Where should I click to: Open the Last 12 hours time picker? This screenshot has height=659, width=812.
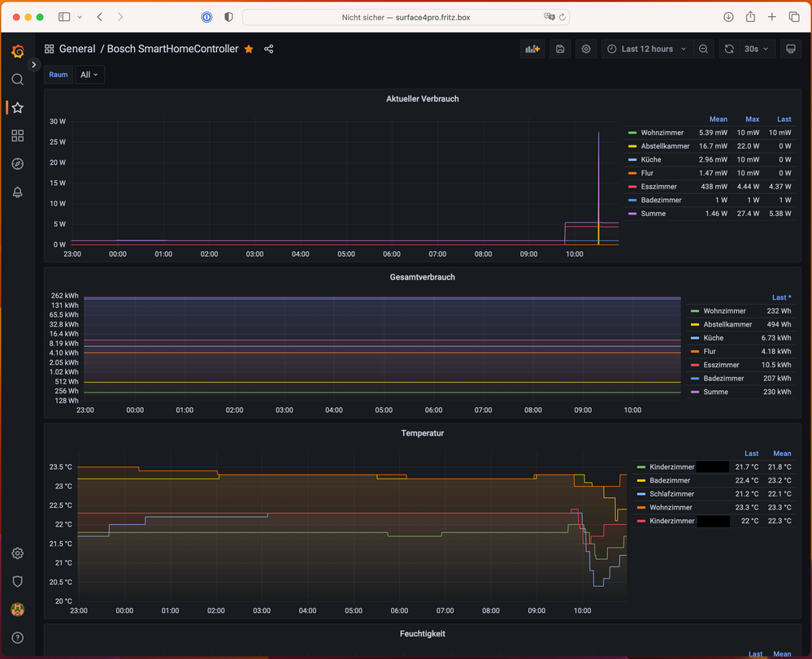[x=646, y=50]
